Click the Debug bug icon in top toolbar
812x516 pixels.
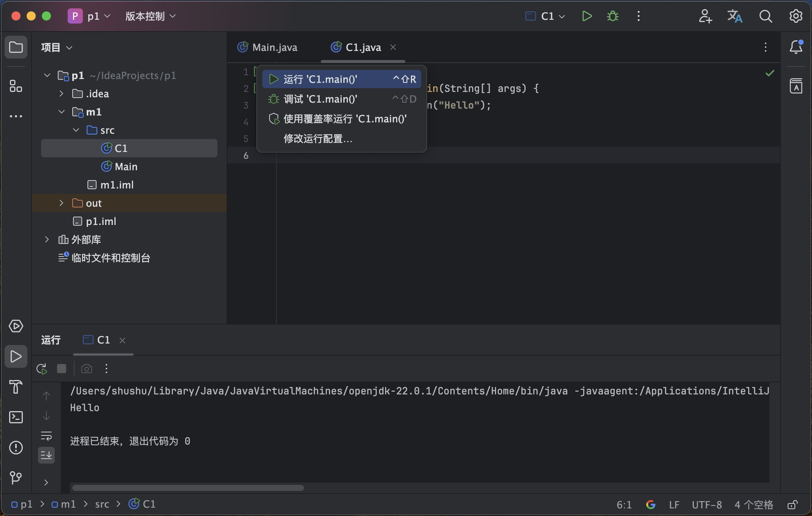[x=612, y=16]
